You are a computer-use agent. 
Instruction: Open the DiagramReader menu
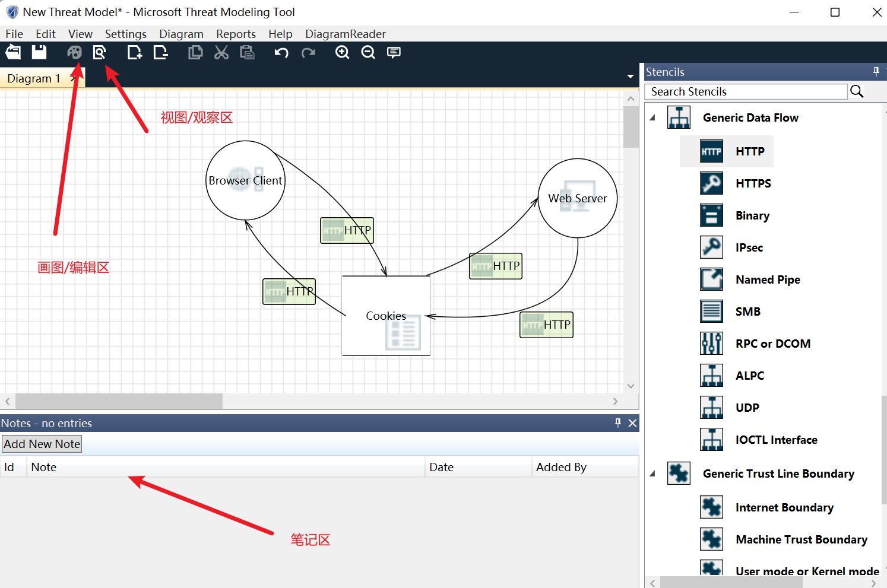346,34
